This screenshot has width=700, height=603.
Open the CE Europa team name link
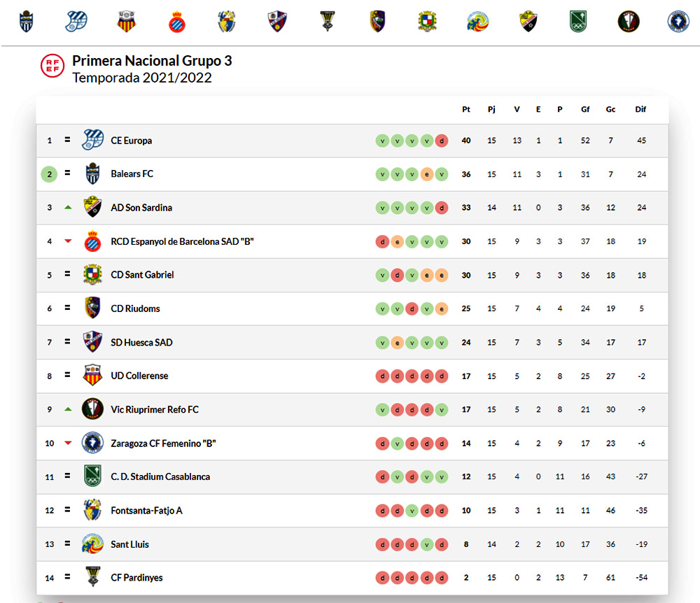(x=132, y=141)
